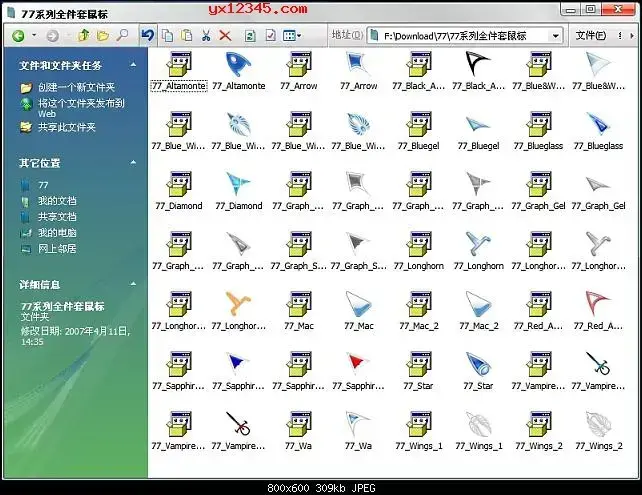The image size is (642, 495).
Task: Select the 77_Diamond cursor file
Action: [239, 190]
